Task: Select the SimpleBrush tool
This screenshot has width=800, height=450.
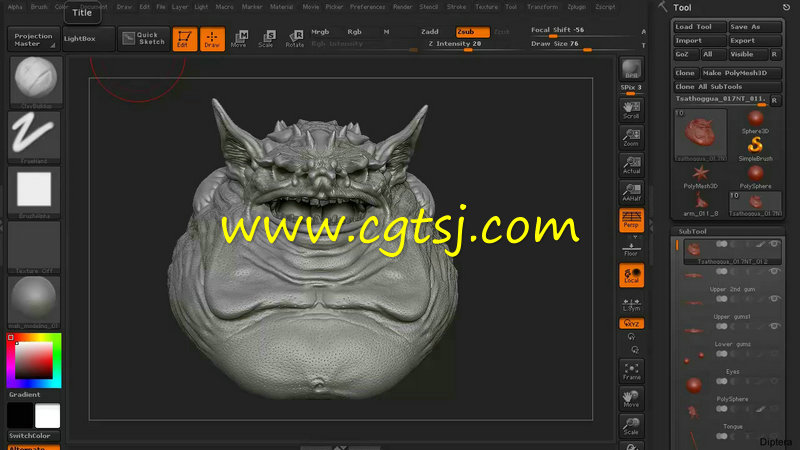Action: (x=756, y=149)
